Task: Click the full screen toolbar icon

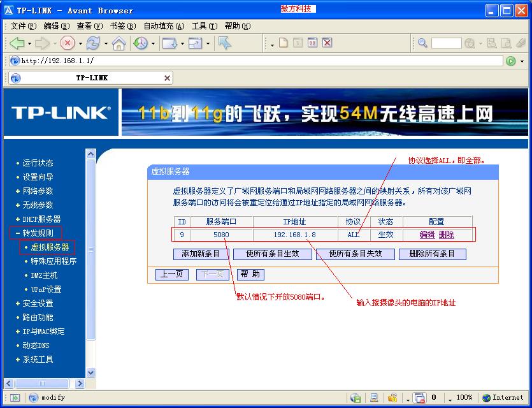Action: tap(196, 43)
